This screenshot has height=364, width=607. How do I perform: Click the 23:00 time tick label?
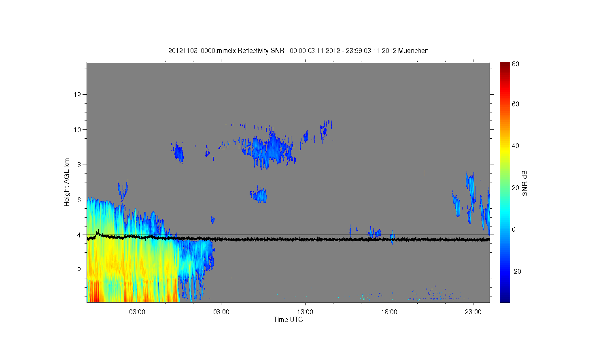click(473, 312)
